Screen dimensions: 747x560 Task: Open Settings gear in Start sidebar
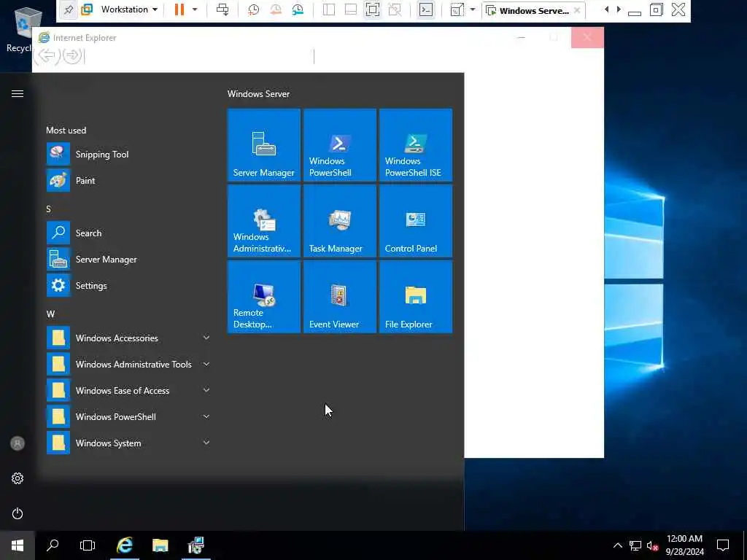pyautogui.click(x=18, y=478)
